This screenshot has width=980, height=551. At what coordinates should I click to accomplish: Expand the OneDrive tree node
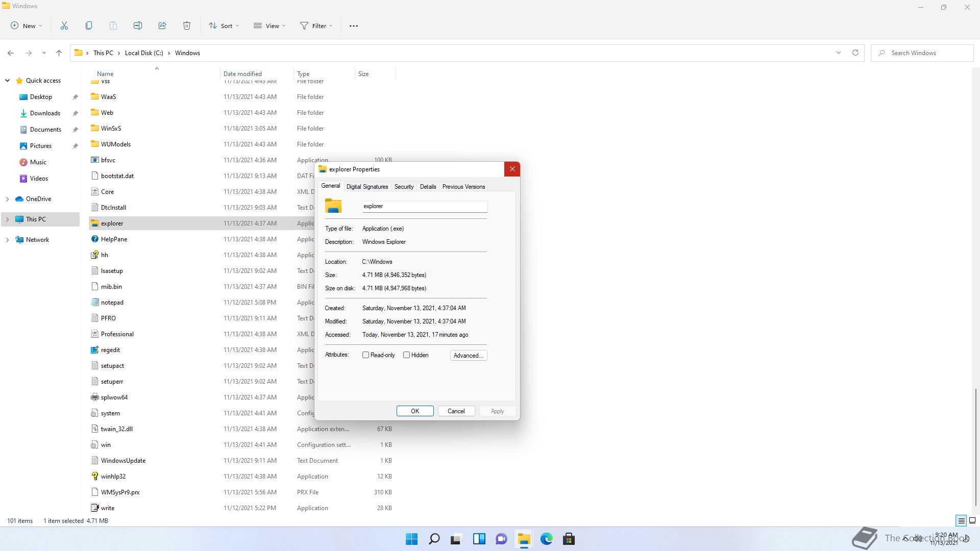tap(7, 199)
